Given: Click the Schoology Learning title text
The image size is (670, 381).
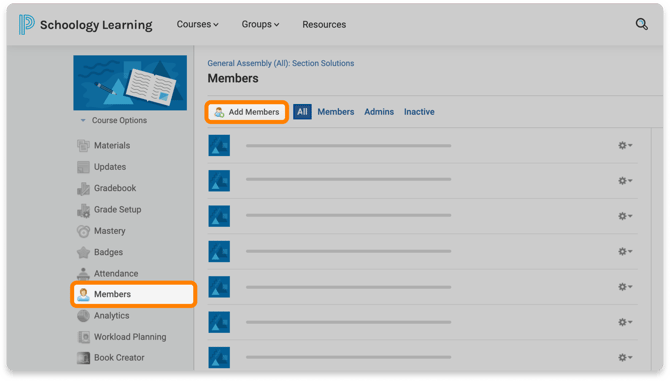Looking at the screenshot, I should click(96, 25).
